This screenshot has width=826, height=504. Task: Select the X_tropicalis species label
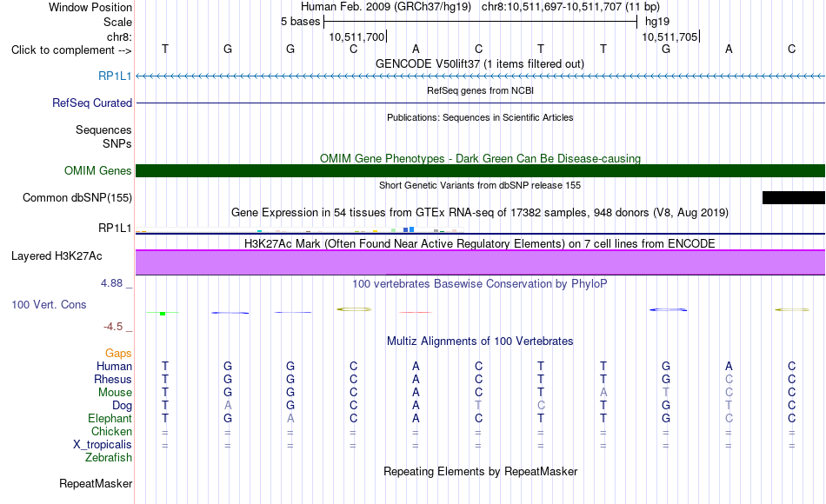click(x=103, y=445)
